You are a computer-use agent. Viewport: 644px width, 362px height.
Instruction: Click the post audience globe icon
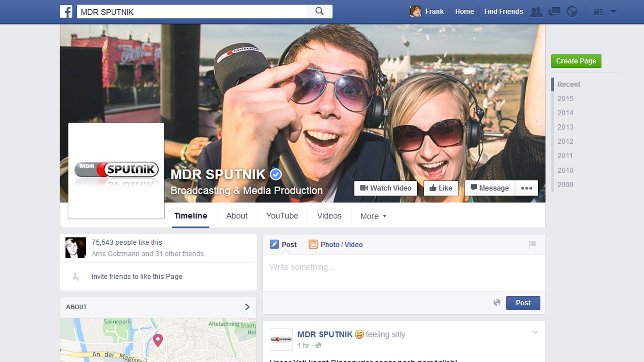(497, 303)
